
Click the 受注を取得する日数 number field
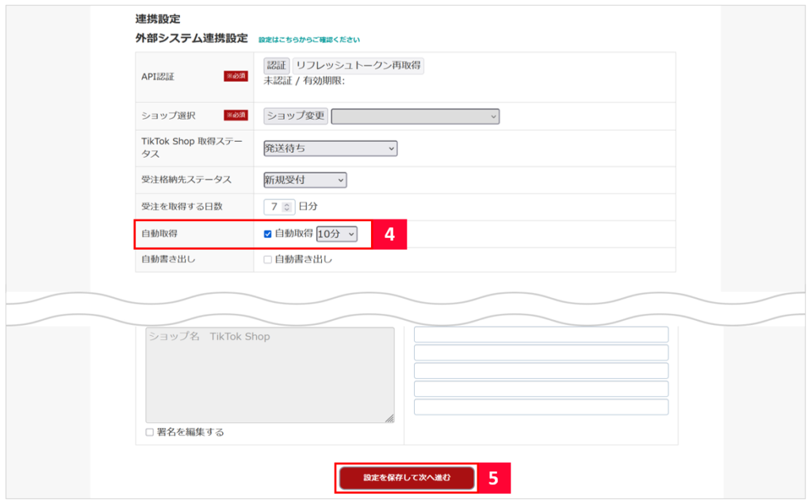click(x=274, y=207)
